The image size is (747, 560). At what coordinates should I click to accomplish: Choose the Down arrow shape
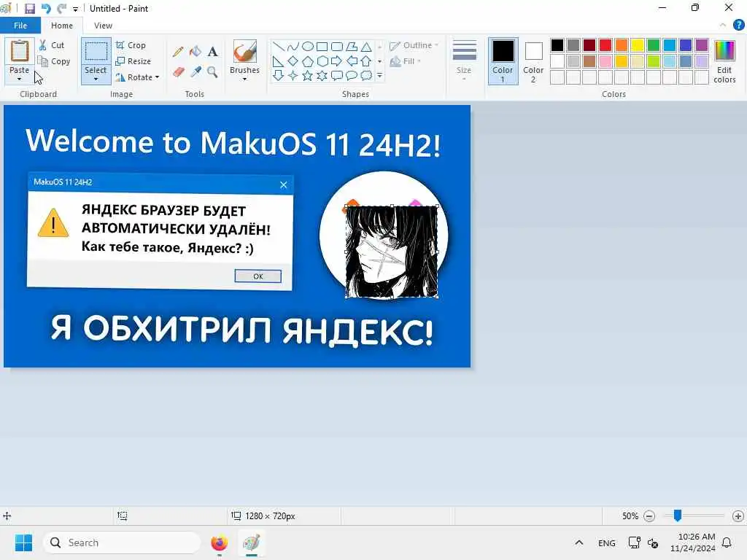[x=279, y=75]
